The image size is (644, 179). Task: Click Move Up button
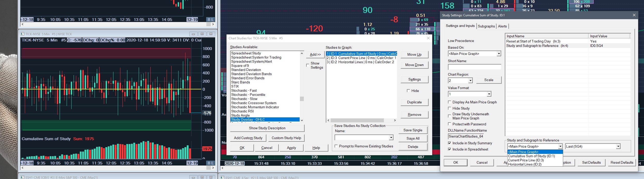tap(414, 54)
